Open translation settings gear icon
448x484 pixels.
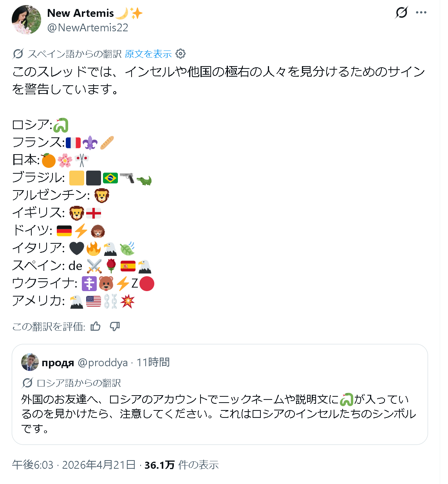[x=181, y=54]
